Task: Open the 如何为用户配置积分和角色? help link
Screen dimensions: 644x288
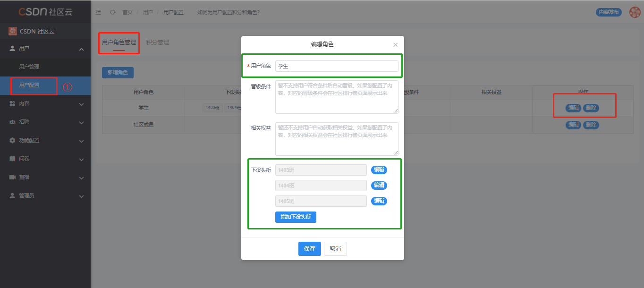Action: pyautogui.click(x=228, y=12)
